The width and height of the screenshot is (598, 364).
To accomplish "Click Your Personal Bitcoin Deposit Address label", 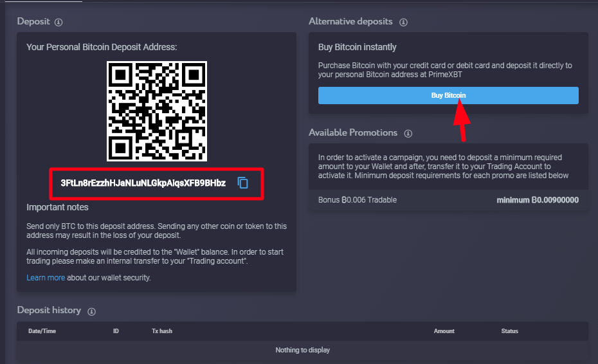I will [x=102, y=47].
